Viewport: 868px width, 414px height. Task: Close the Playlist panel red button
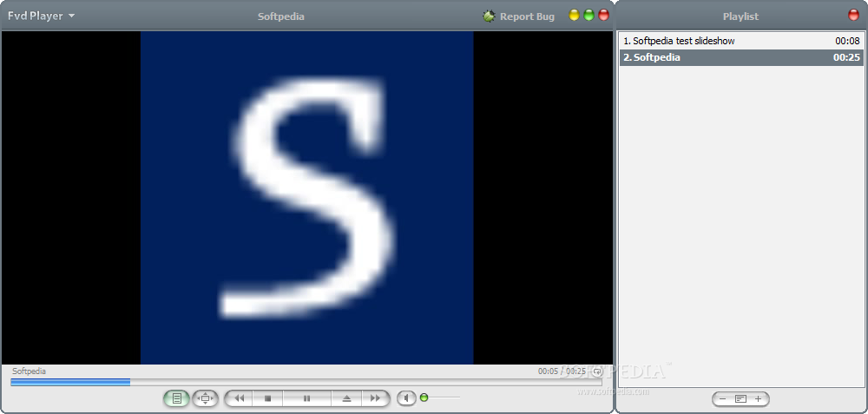853,16
